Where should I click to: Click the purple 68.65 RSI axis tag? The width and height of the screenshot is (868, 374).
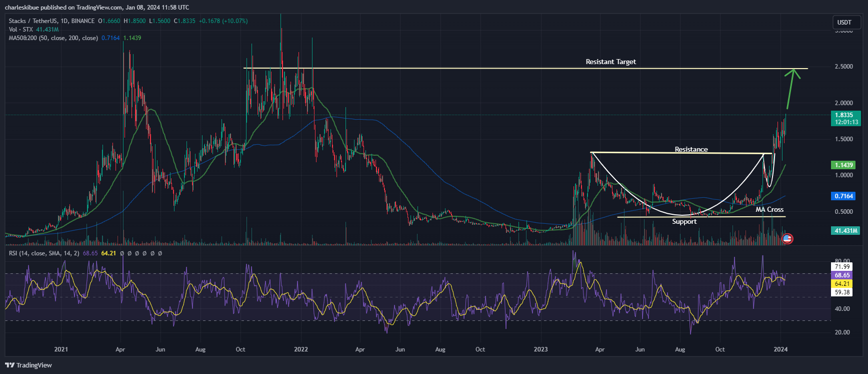(x=842, y=275)
